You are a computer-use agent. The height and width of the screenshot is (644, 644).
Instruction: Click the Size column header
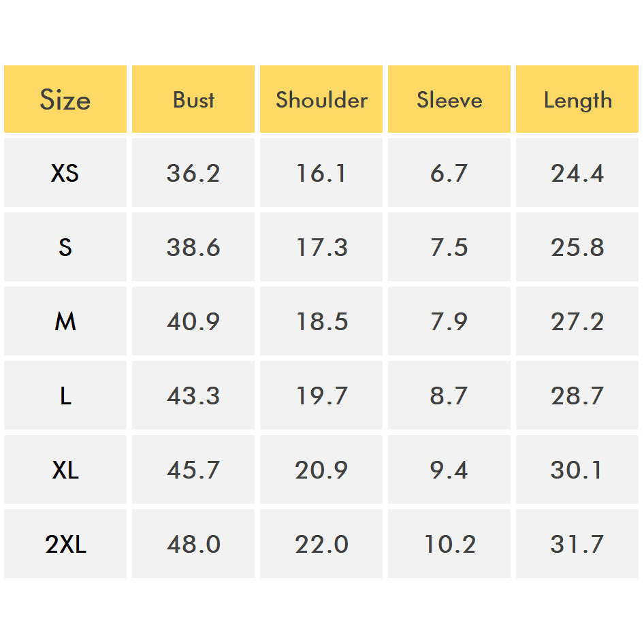click(65, 100)
